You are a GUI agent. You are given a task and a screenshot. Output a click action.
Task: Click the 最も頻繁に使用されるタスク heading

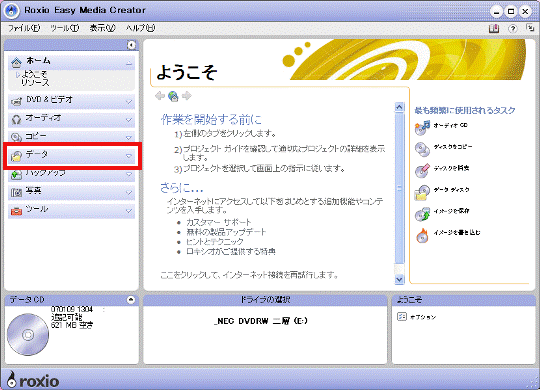click(x=465, y=110)
